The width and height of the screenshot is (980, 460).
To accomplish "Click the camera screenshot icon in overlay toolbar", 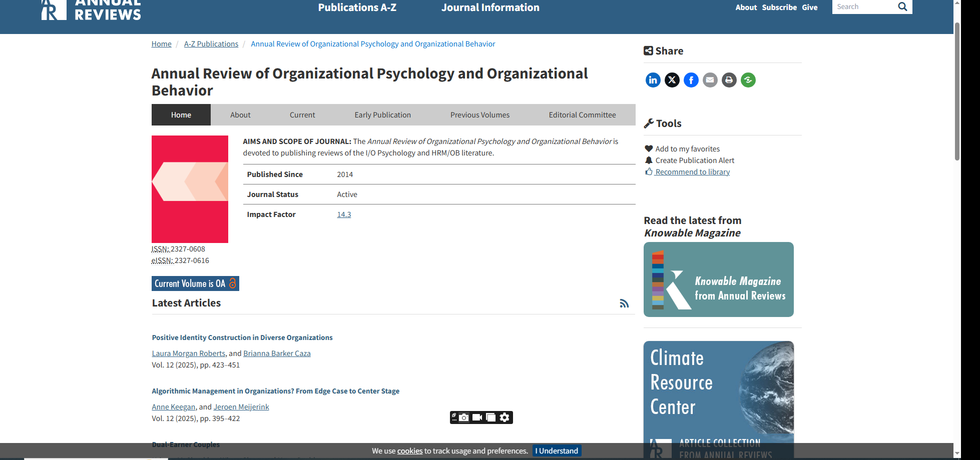I will point(464,417).
